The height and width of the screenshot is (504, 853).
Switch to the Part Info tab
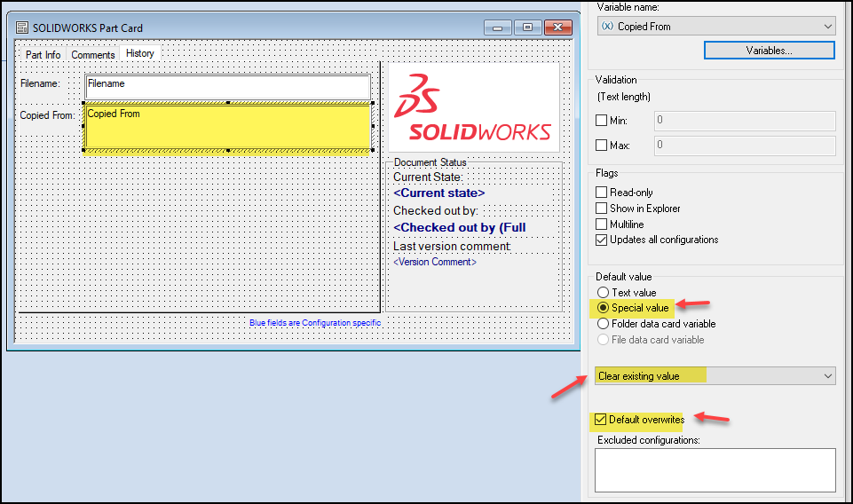43,55
